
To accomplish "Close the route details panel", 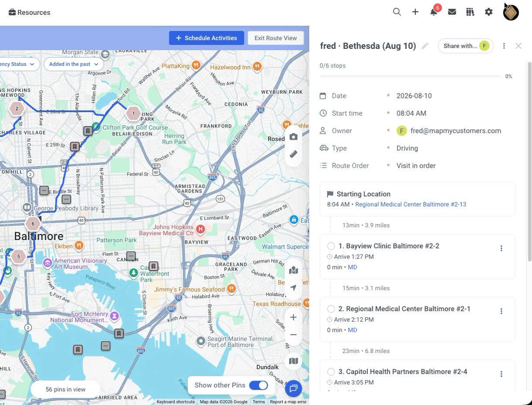I will (x=518, y=46).
